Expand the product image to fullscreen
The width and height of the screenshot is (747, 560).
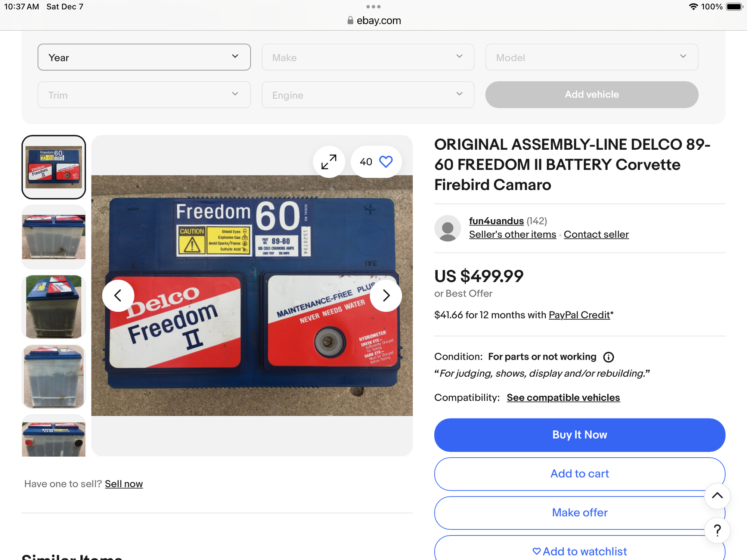click(329, 162)
